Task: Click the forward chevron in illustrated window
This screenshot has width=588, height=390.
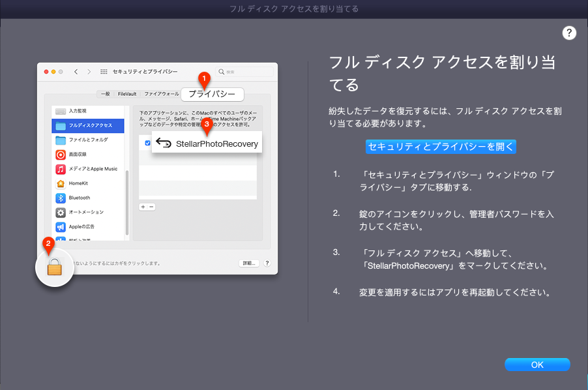Action: coord(89,72)
